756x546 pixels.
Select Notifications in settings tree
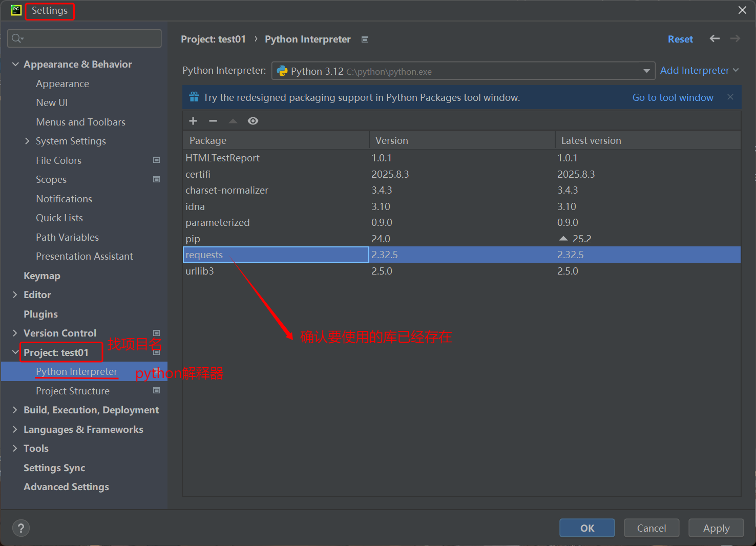[x=64, y=199]
